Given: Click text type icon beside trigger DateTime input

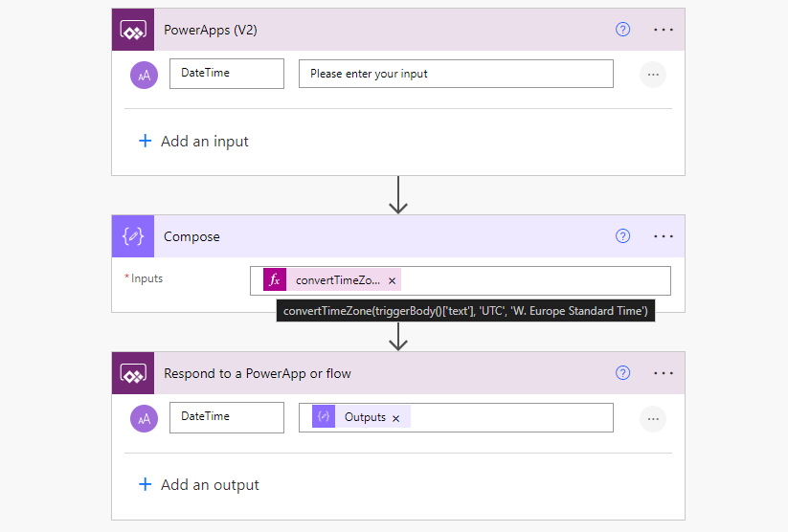Looking at the screenshot, I should click(x=145, y=75).
